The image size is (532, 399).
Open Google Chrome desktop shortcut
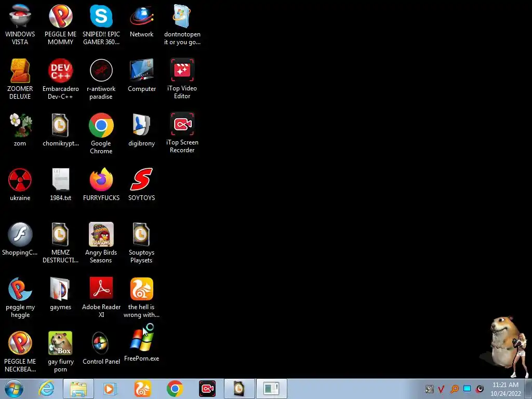pyautogui.click(x=101, y=134)
